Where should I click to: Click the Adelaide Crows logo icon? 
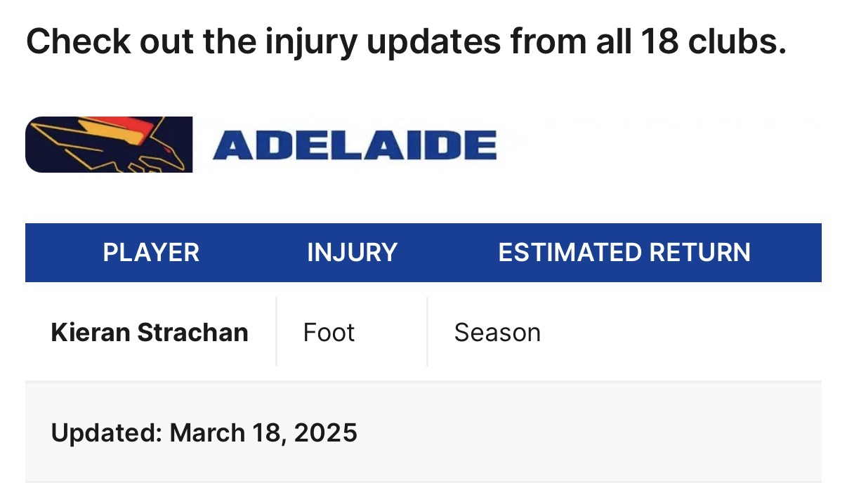pyautogui.click(x=109, y=145)
